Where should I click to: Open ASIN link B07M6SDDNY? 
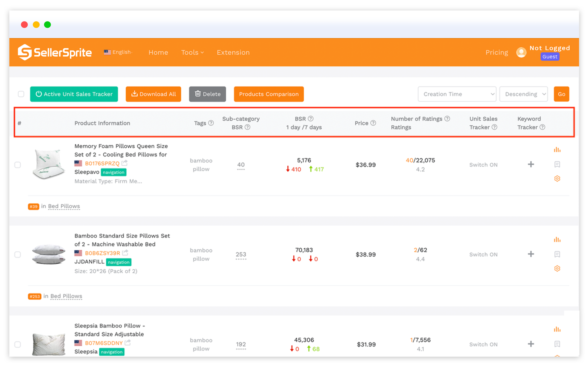104,343
